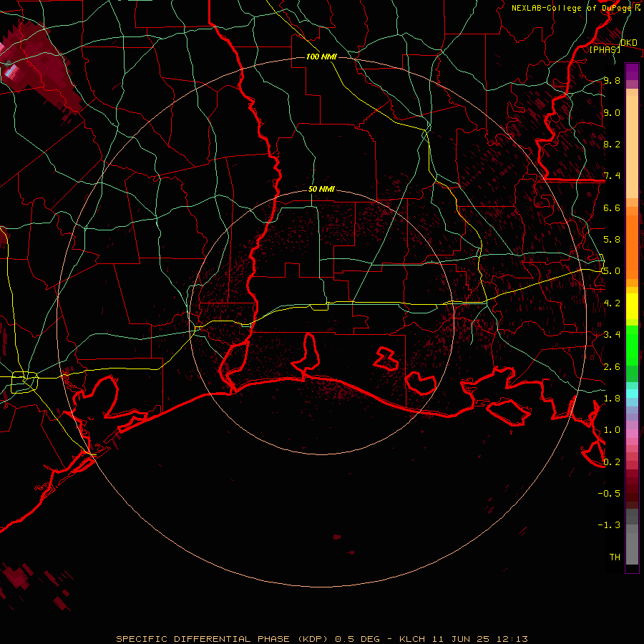Select the dark maroon legend color band
644x644 pixels.
[x=632, y=489]
